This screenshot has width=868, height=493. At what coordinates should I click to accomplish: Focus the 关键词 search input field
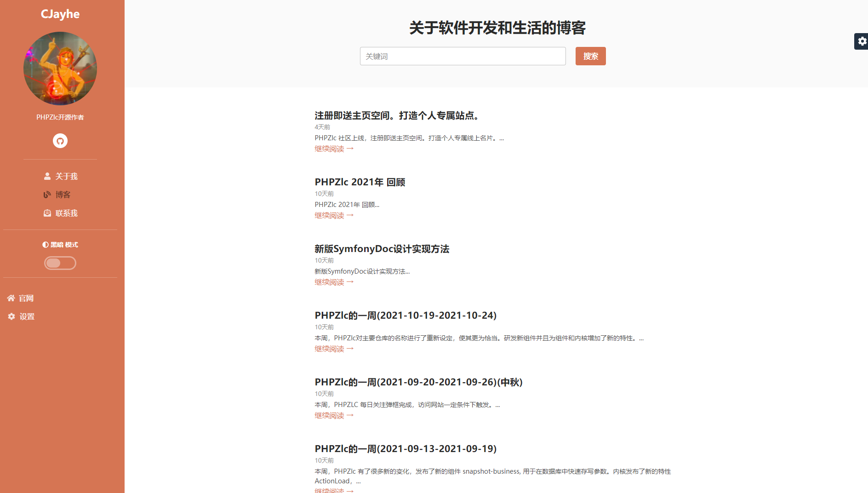point(463,56)
